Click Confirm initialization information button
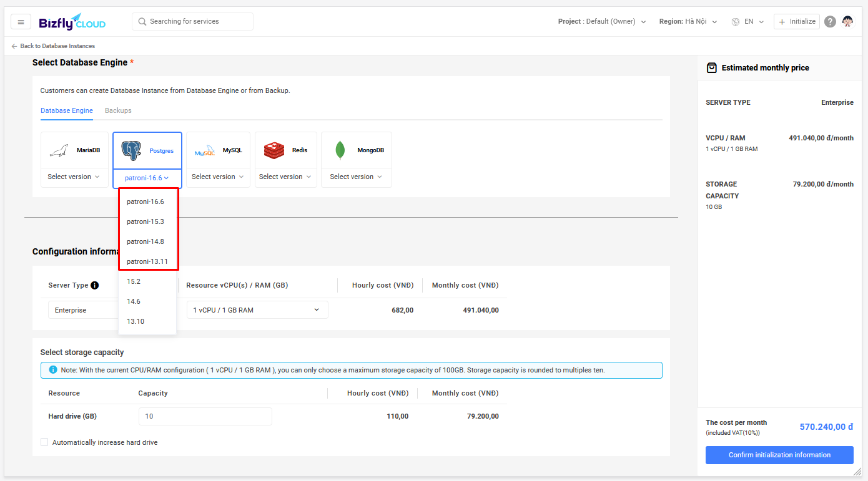 779,455
